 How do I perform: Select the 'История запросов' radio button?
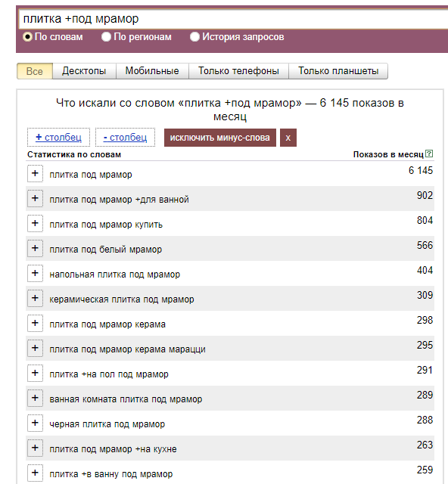pos(194,37)
